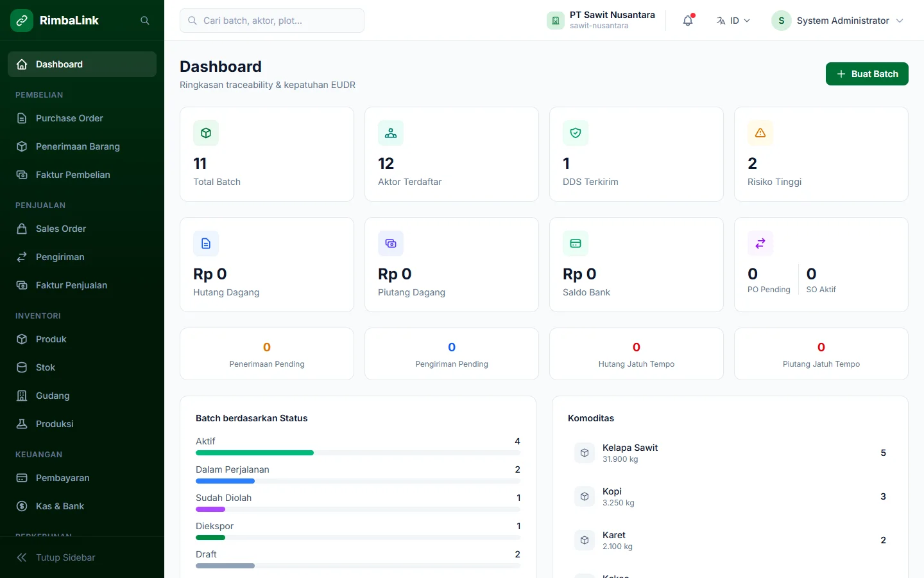Screen dimensions: 924x578
Task: Open Produk under Inventori
Action: click(x=82, y=339)
